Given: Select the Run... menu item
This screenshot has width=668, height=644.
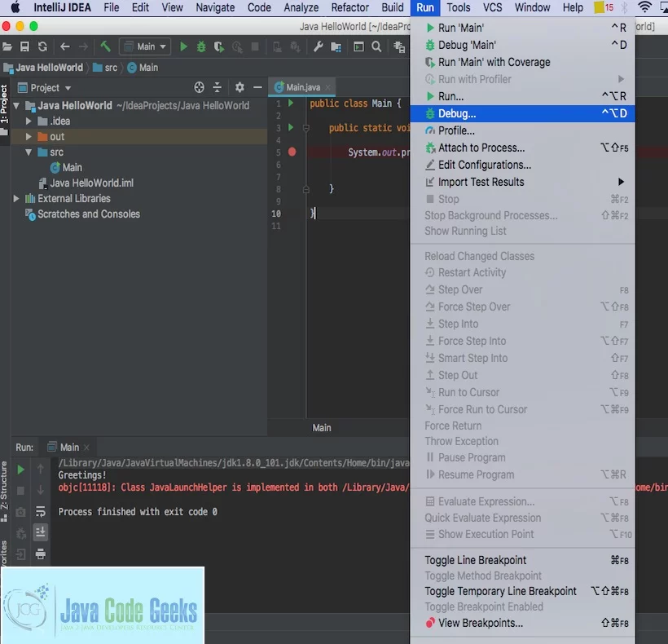Looking at the screenshot, I should 522,96.
